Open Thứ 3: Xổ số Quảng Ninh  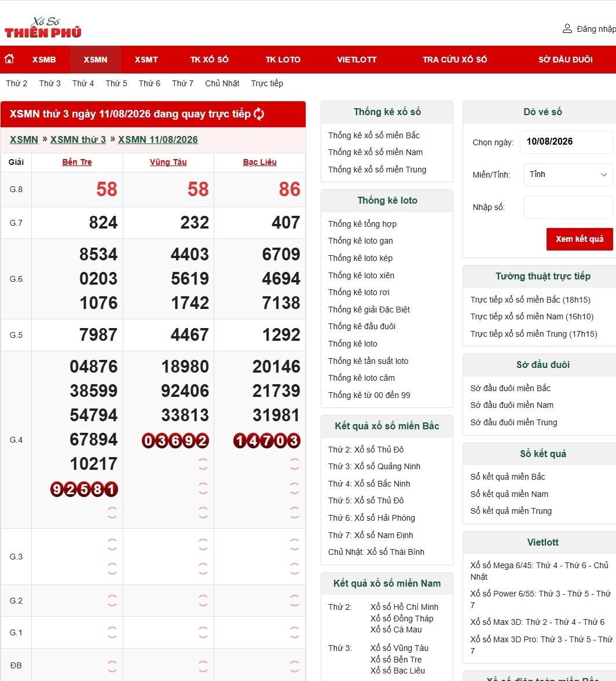[x=375, y=466]
